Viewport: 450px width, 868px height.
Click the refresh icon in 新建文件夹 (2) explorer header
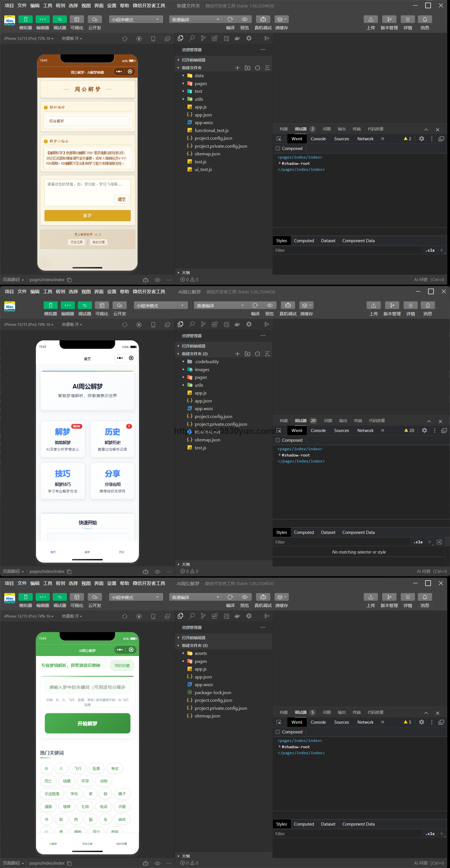coord(257,354)
